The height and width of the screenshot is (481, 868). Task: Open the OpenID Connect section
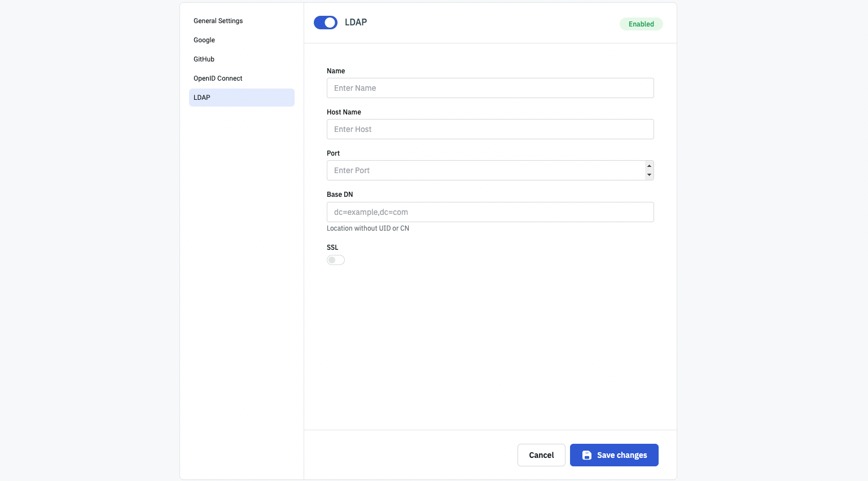(x=218, y=78)
